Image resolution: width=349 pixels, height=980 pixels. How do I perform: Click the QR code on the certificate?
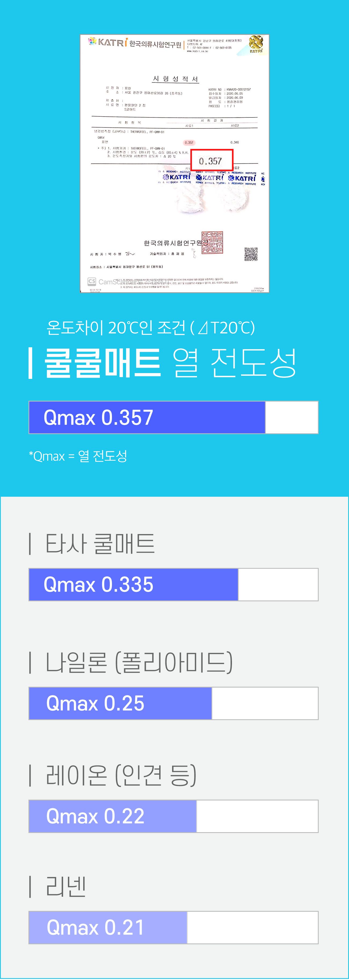251,254
